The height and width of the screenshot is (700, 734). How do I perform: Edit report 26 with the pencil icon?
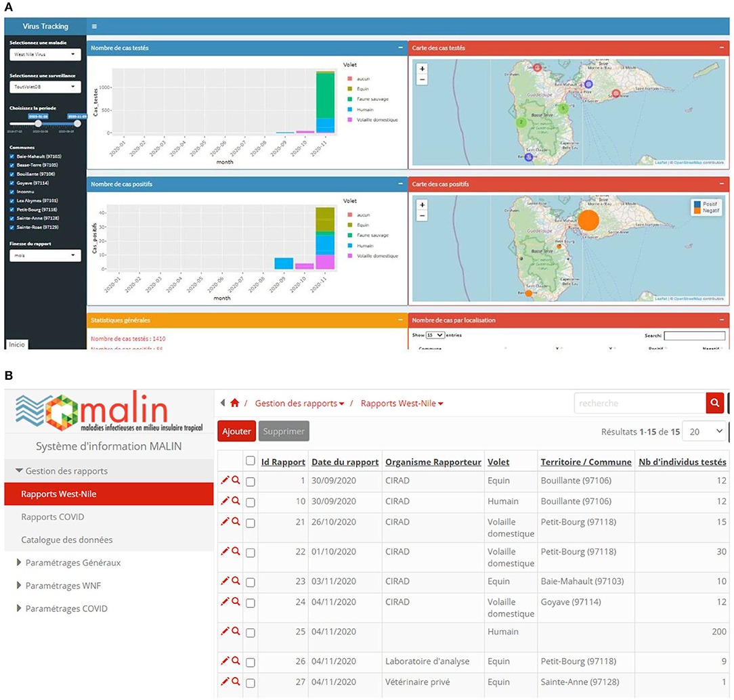click(x=225, y=661)
